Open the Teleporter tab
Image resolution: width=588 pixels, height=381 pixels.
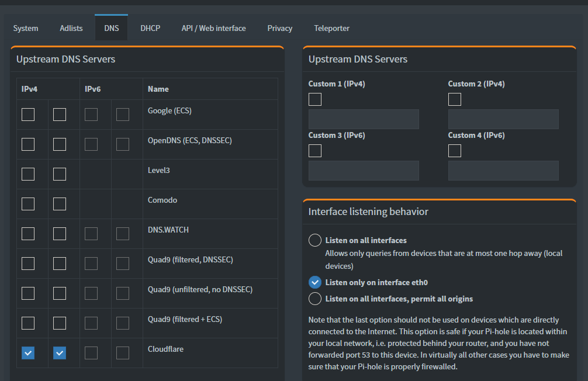point(331,28)
